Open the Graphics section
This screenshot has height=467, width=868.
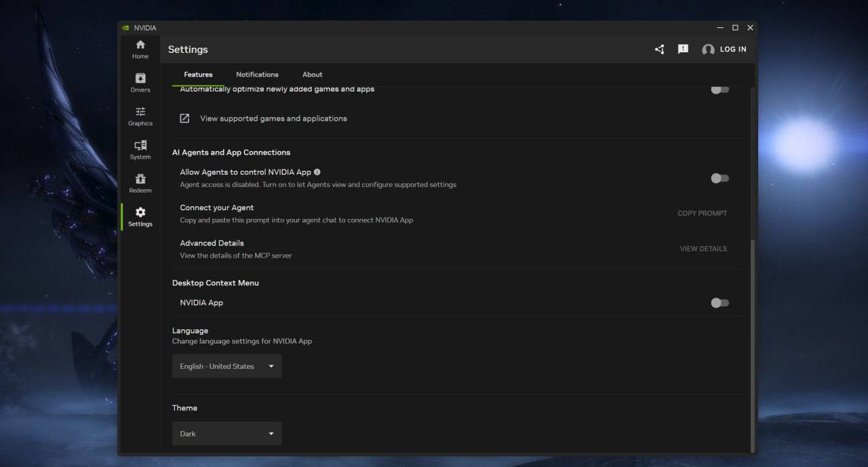pyautogui.click(x=140, y=117)
